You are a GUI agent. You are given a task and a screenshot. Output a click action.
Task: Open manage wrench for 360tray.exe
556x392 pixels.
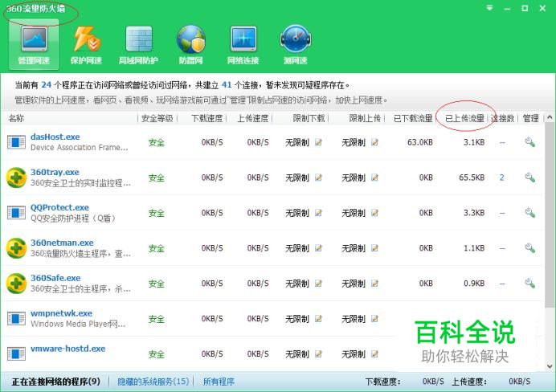[529, 178]
